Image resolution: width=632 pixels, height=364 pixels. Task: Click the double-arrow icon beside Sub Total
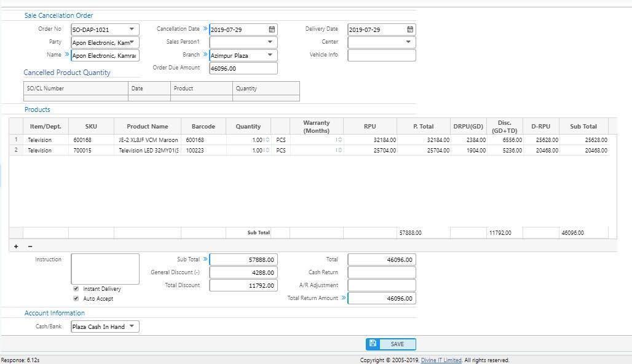coord(205,259)
